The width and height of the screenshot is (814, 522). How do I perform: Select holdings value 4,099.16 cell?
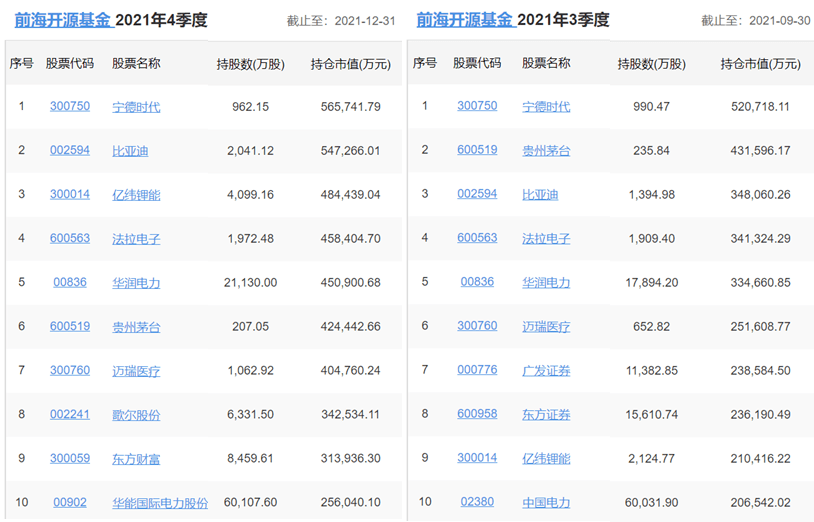(250, 195)
